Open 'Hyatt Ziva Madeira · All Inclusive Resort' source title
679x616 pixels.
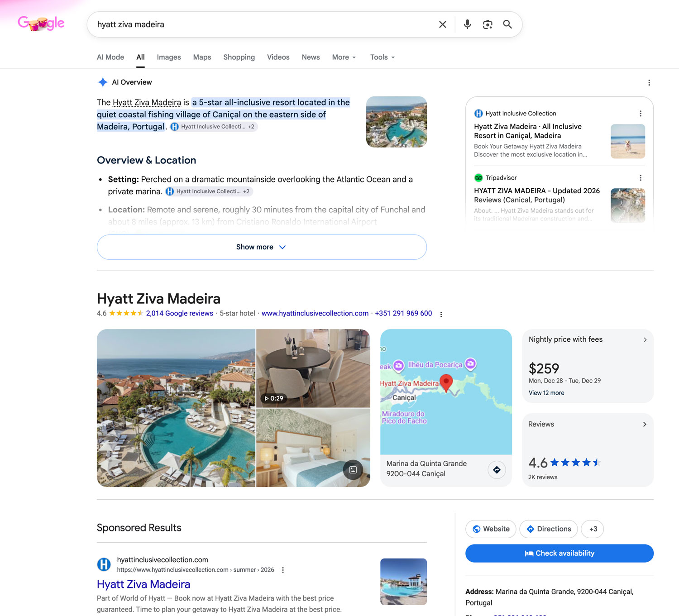click(528, 131)
